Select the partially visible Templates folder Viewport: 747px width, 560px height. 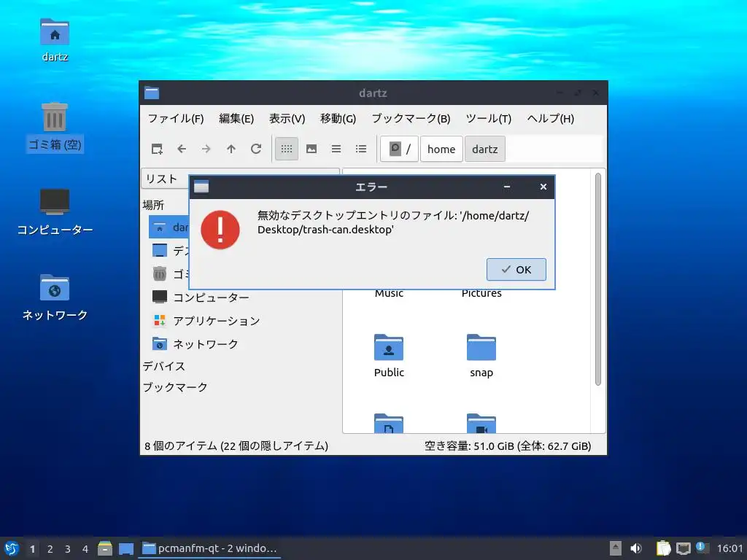pos(389,424)
